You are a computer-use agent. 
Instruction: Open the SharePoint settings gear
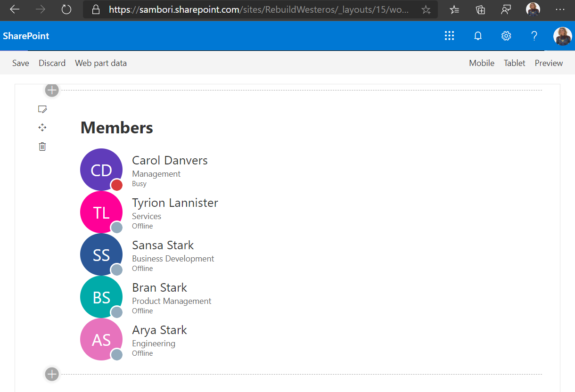coord(506,36)
